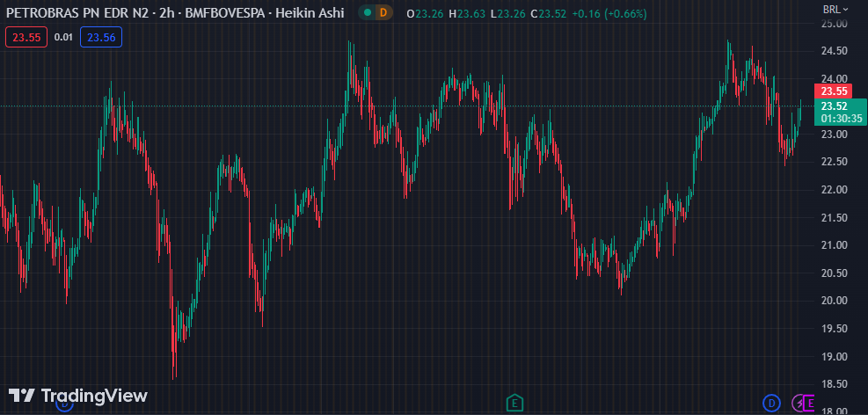Click the 25.00 price scale label
This screenshot has height=415, width=868.
(x=835, y=24)
